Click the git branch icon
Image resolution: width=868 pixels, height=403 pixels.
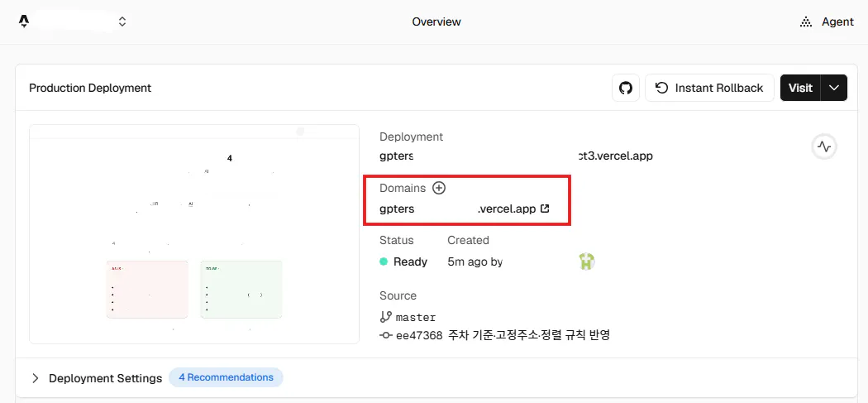click(386, 317)
